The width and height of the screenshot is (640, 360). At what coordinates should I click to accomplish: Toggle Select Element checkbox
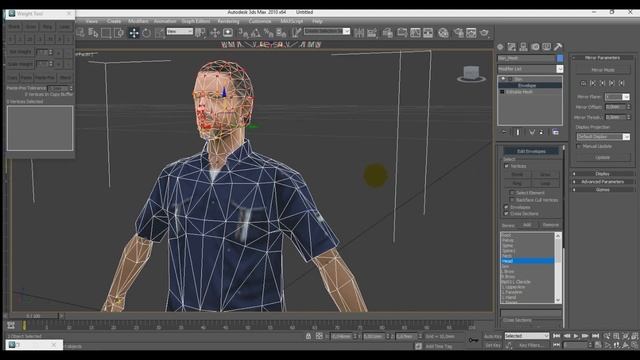512,193
